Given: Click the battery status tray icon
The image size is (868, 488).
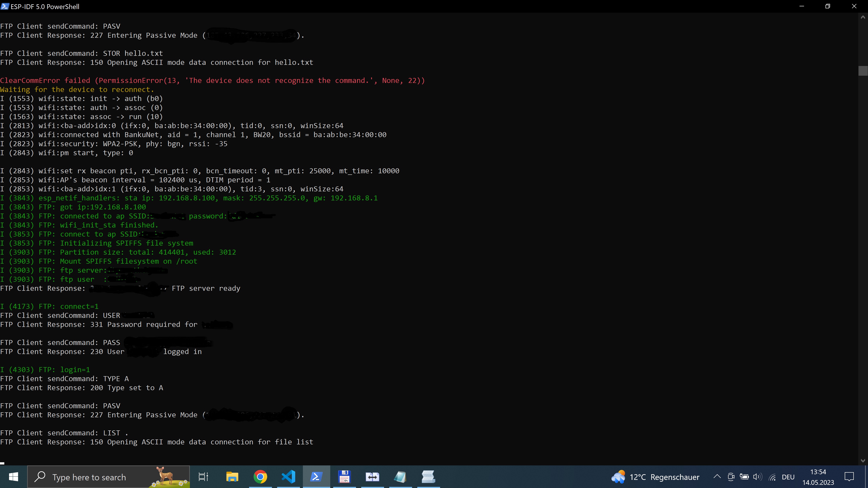Looking at the screenshot, I should [744, 477].
